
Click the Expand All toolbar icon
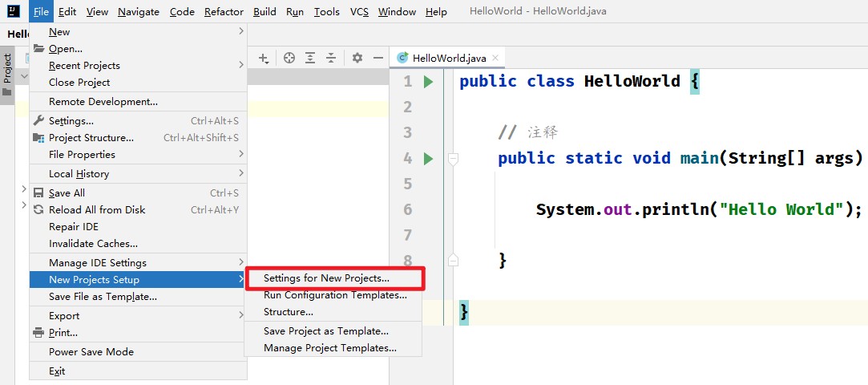(310, 58)
